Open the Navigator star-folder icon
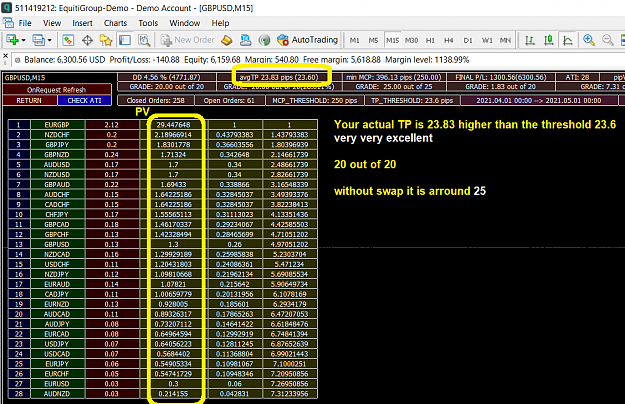Screen dimensions: 625x404 106,40
